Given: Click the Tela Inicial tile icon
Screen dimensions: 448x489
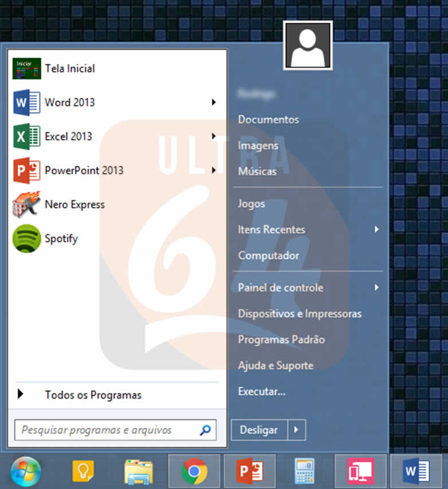Looking at the screenshot, I should tap(27, 69).
